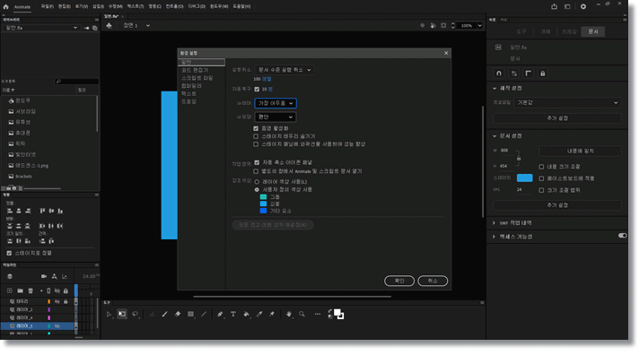Open the 도움말(H) menu
The width and height of the screenshot is (639, 364).
tap(241, 6)
